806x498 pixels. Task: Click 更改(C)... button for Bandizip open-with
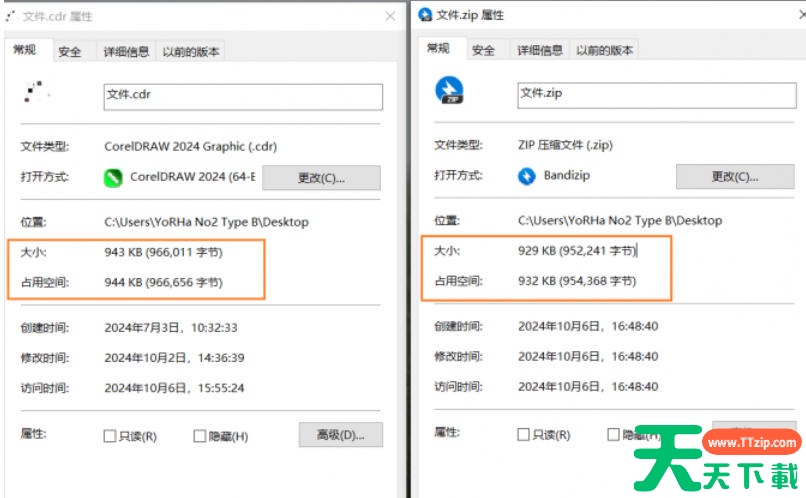coord(735,176)
